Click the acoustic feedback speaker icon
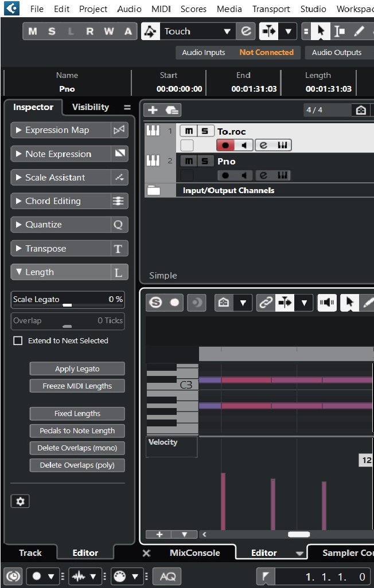Viewport: 374px width, 588px height. coord(327,303)
